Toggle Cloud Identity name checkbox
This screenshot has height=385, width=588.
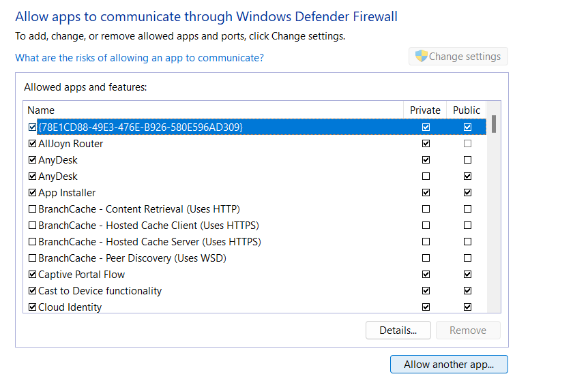coord(32,307)
